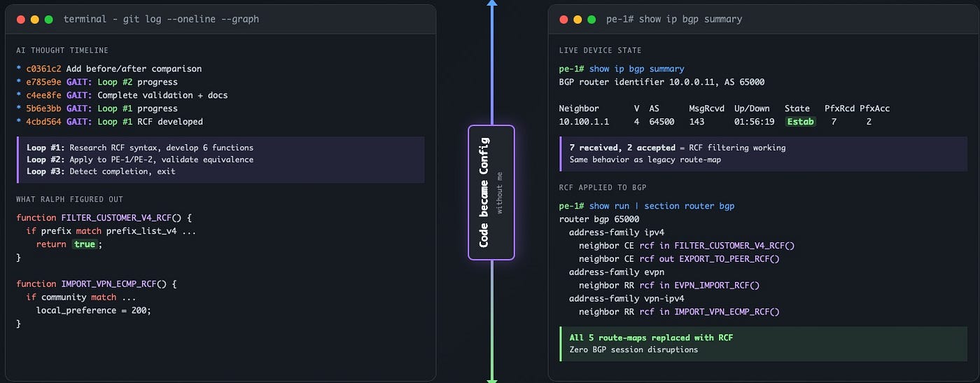Click the 'Up/Down' column header
Image resolution: width=980 pixels, height=383 pixels.
(x=752, y=109)
